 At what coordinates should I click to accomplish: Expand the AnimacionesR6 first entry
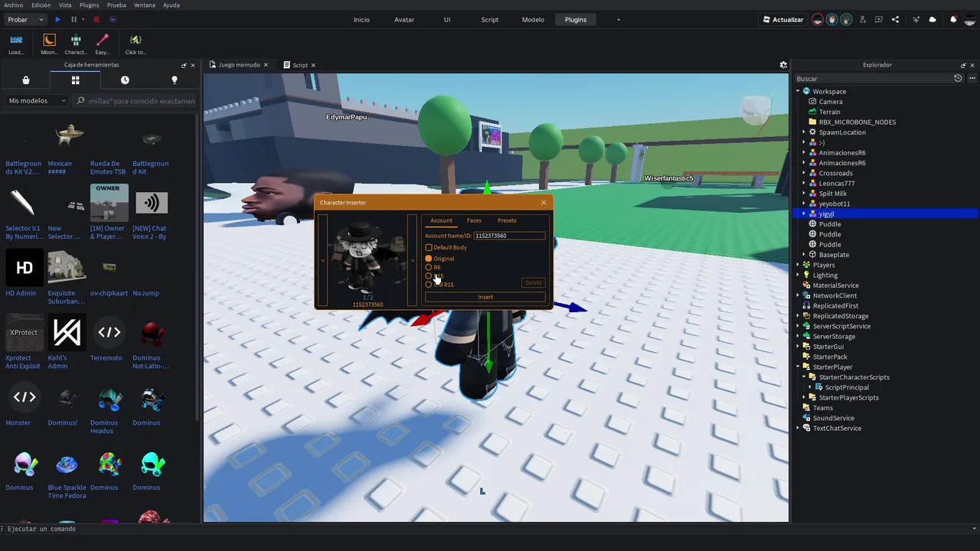coord(804,152)
